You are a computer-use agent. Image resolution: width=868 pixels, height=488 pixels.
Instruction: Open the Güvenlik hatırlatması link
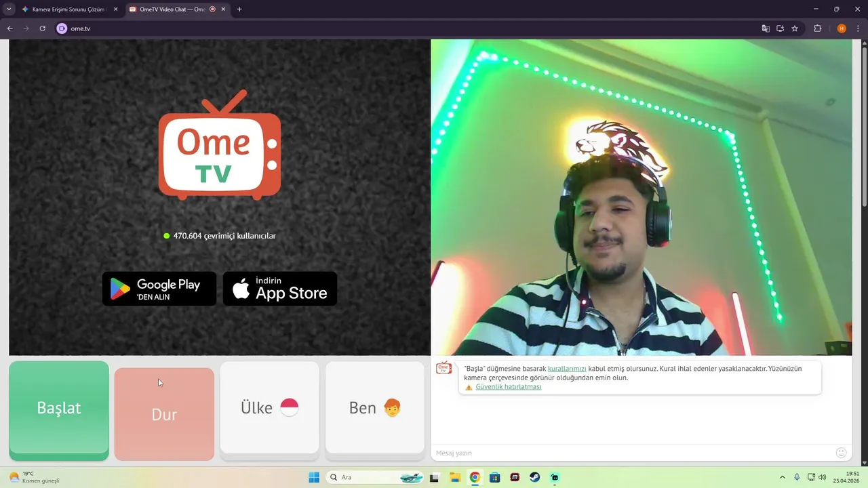pos(509,387)
